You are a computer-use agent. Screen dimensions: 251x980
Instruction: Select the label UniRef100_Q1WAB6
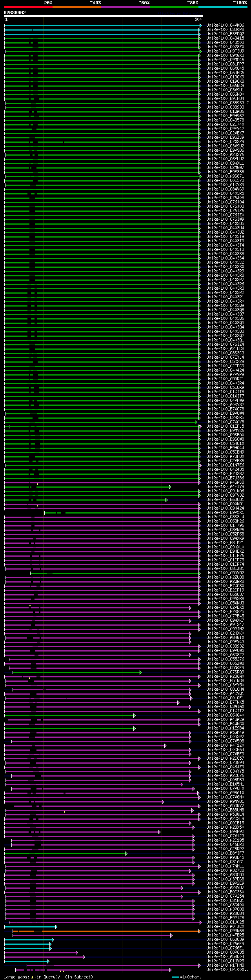pyautogui.click(x=225, y=112)
